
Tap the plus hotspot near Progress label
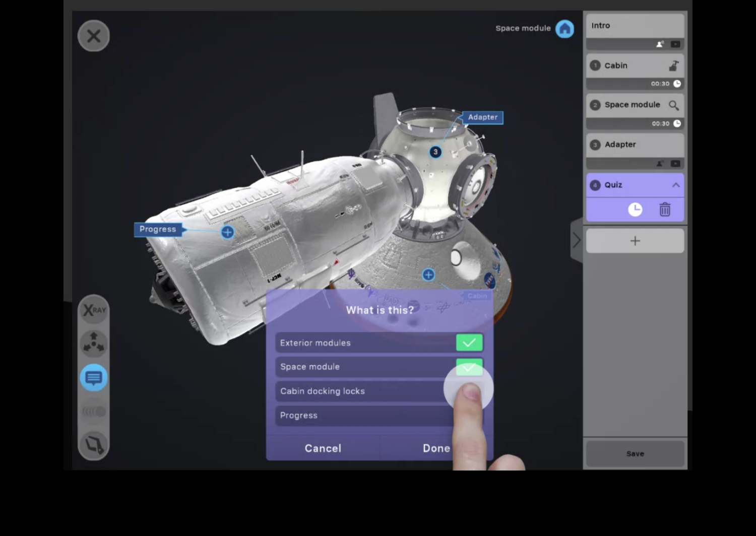tap(227, 232)
